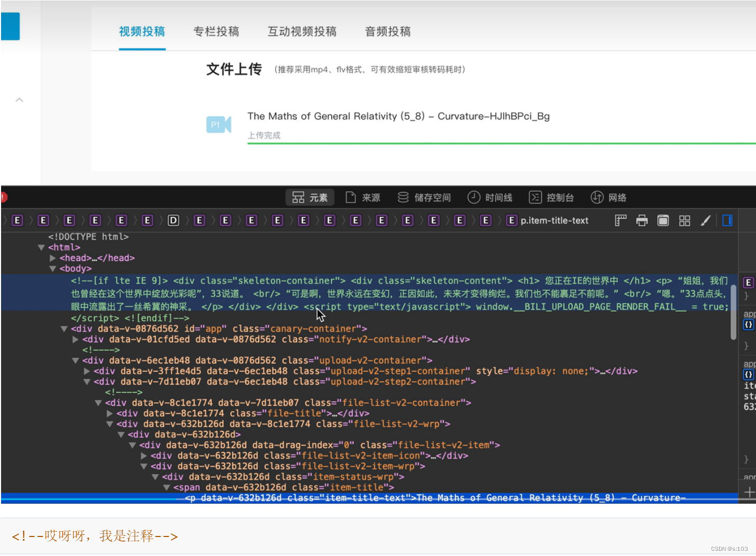Open the 来源 inspector tab
This screenshot has width=756, height=556.
tap(363, 197)
